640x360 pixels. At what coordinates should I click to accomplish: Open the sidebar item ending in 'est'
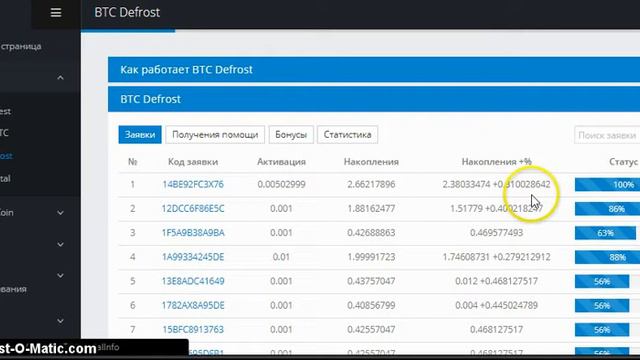pyautogui.click(x=6, y=111)
